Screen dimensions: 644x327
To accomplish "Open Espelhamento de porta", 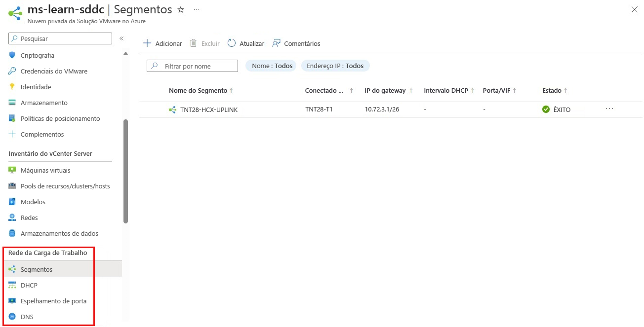I will click(53, 301).
